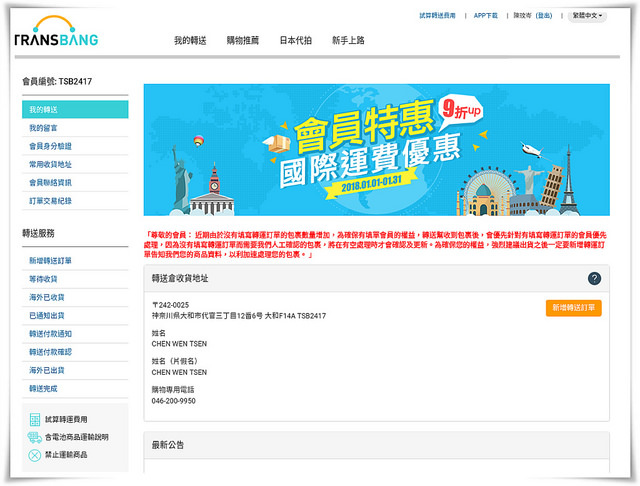This screenshot has width=640, height=486.
Task: Select 我的轉送 in the sidebar
Action: coord(75,109)
